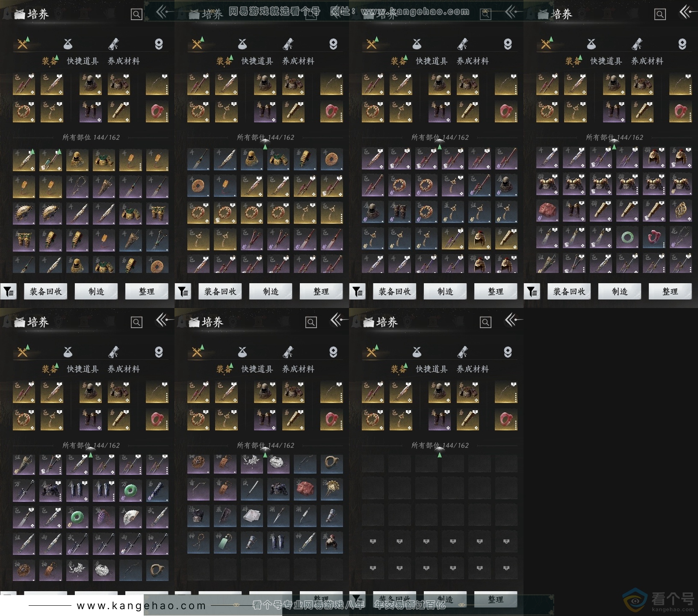The image size is (698, 616).
Task: Switch to 快捷道具 tab in bottom-middle panel
Action: pos(257,369)
